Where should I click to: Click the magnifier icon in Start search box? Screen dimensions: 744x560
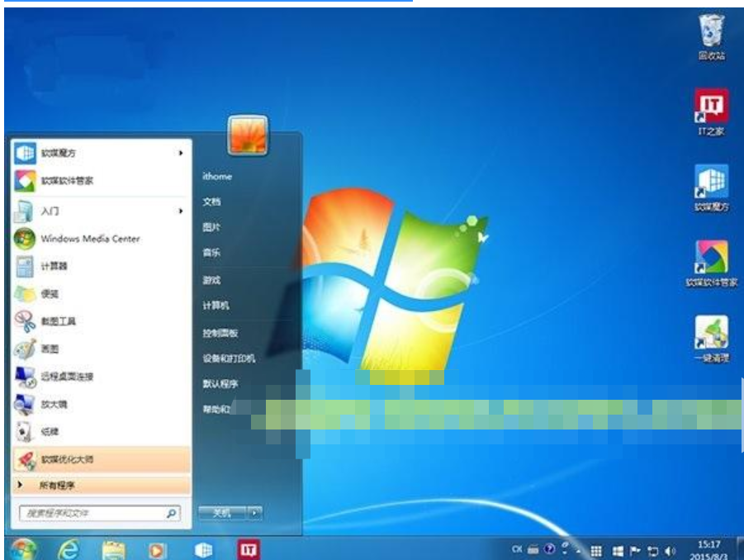pyautogui.click(x=171, y=513)
